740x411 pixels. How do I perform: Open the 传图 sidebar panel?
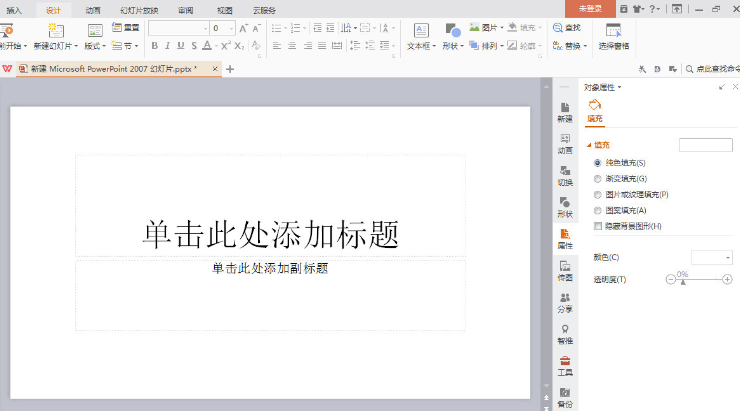tap(565, 271)
